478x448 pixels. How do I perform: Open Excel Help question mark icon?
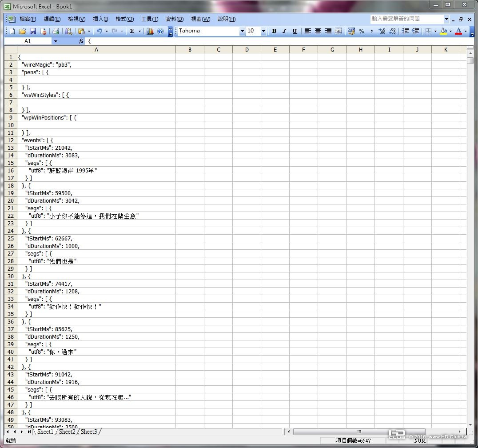click(160, 31)
